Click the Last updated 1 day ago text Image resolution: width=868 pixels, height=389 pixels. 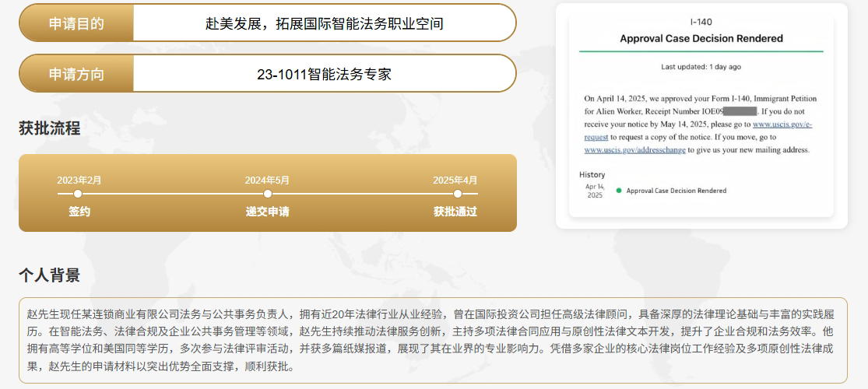[701, 67]
